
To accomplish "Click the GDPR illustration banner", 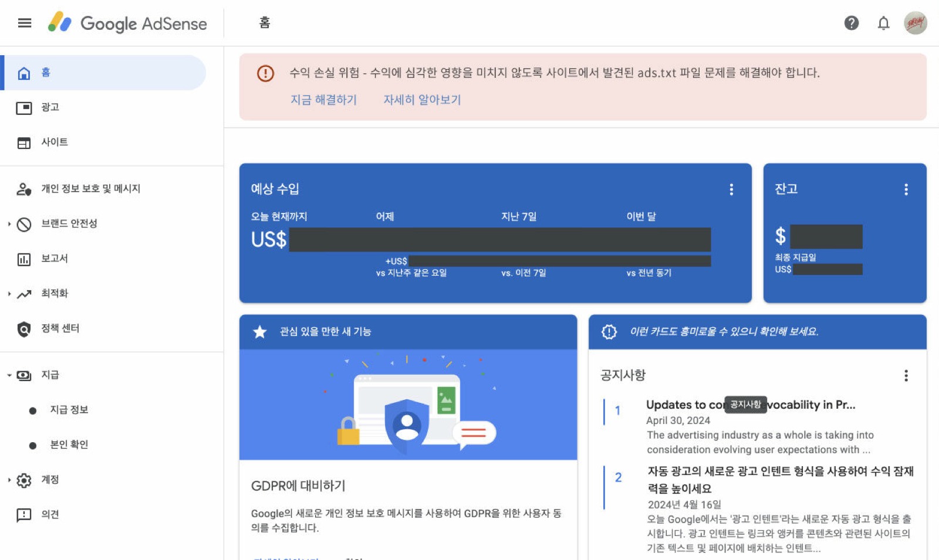I will tap(408, 405).
